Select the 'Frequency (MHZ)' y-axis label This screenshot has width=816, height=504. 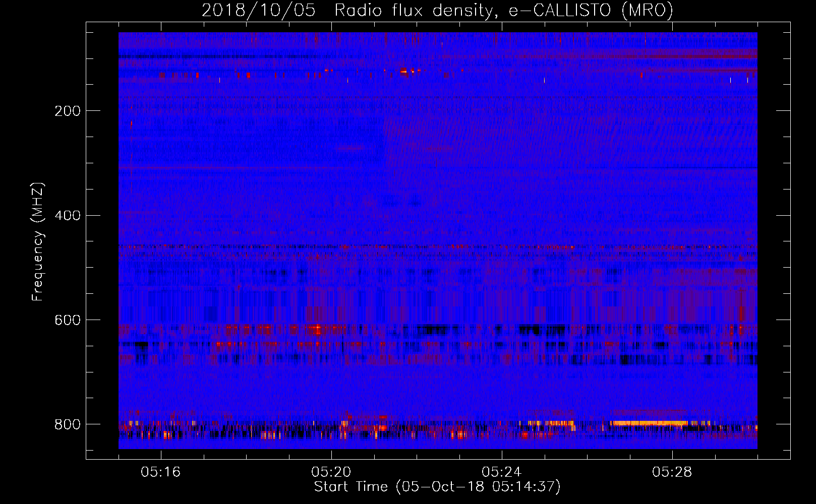tap(38, 242)
